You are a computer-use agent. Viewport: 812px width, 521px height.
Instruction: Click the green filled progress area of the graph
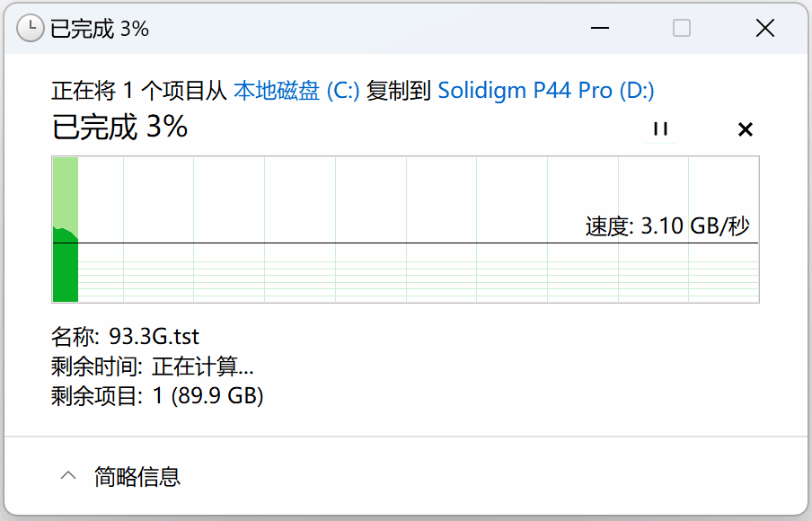tap(66, 269)
